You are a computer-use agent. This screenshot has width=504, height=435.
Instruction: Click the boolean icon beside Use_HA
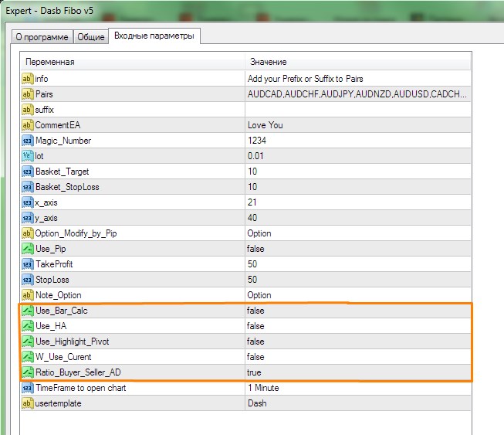tap(28, 326)
